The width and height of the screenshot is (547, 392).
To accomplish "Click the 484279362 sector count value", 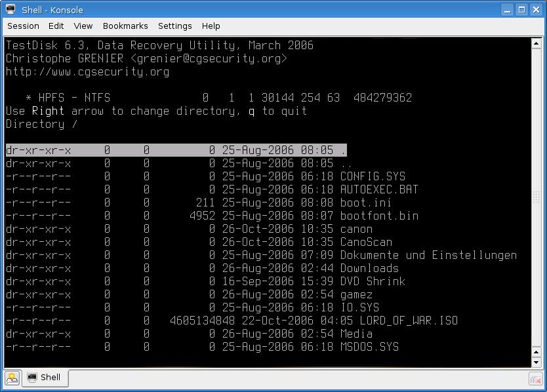I will 382,98.
